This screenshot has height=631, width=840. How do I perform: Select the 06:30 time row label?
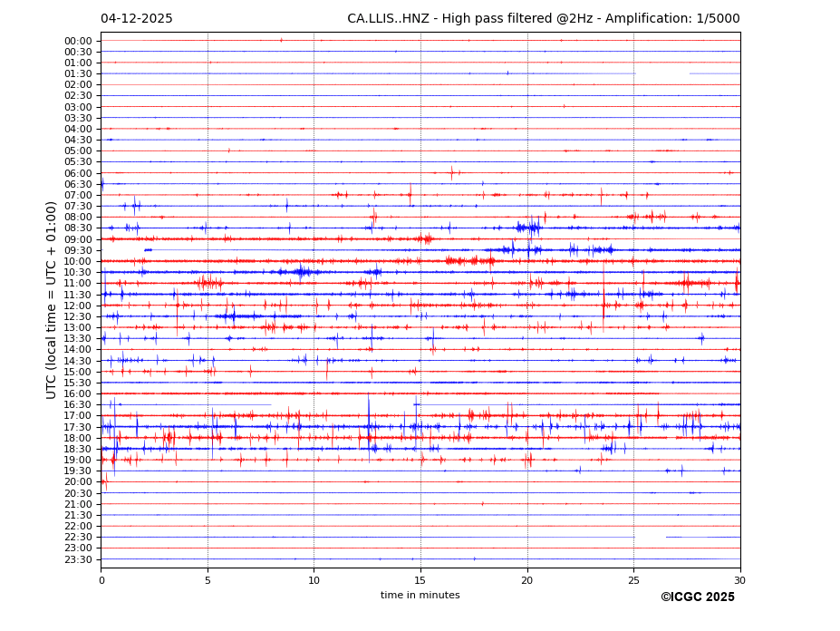tap(78, 184)
